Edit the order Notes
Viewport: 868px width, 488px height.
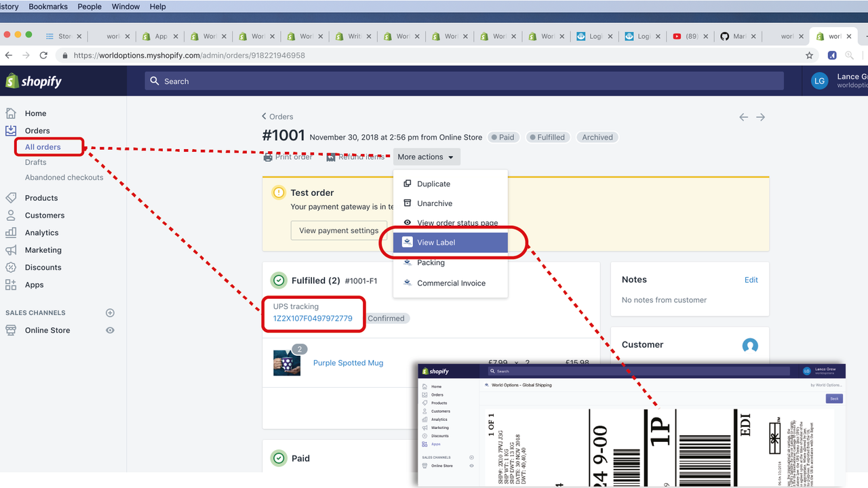click(x=751, y=280)
